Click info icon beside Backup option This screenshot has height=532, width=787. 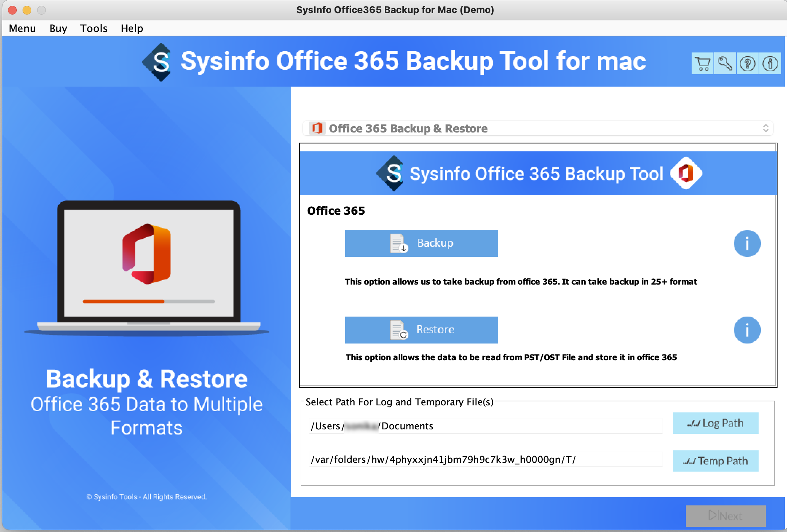coord(747,243)
